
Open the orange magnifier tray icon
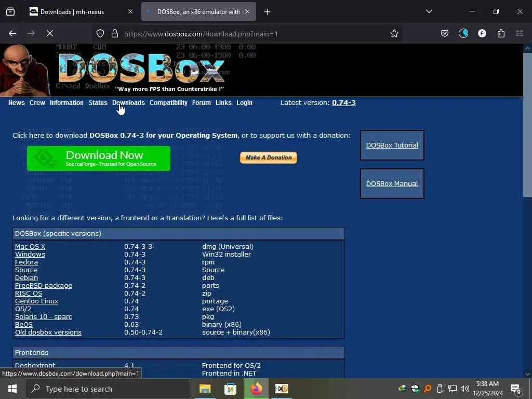(x=427, y=389)
